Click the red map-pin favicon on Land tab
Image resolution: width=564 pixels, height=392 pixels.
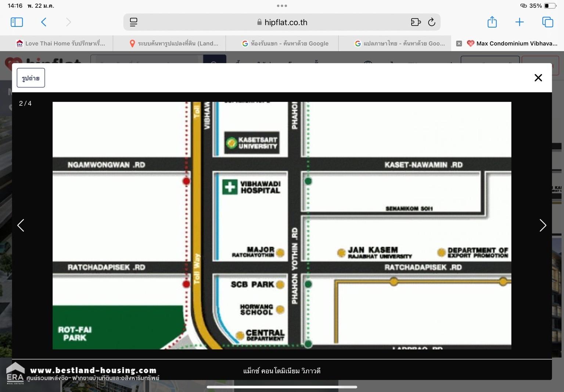(132, 43)
